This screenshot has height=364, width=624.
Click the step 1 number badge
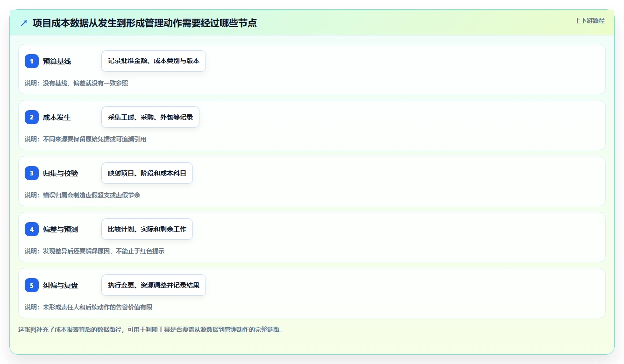click(32, 61)
